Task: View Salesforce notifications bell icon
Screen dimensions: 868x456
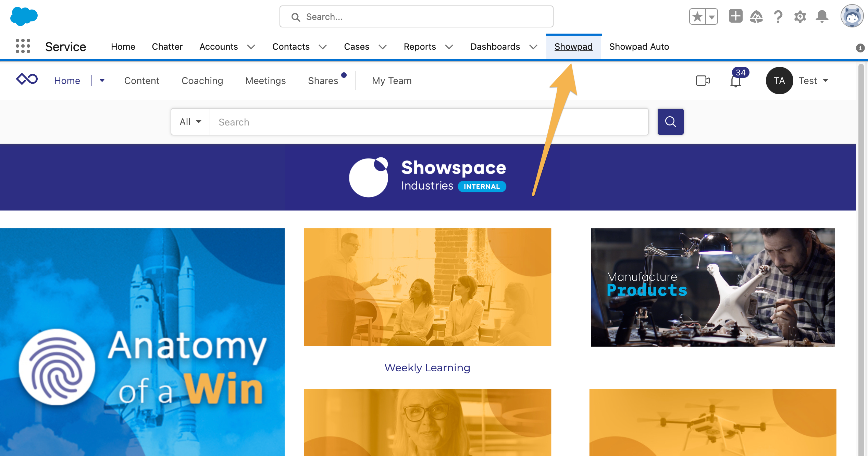Action: point(822,16)
